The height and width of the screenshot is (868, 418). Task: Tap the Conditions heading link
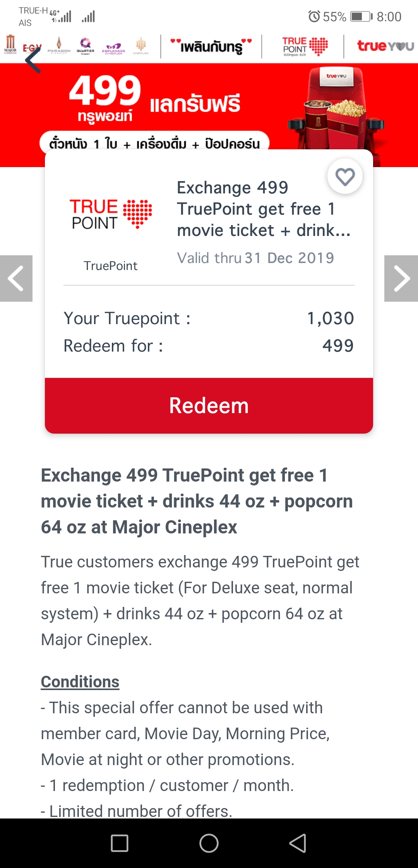click(x=80, y=682)
